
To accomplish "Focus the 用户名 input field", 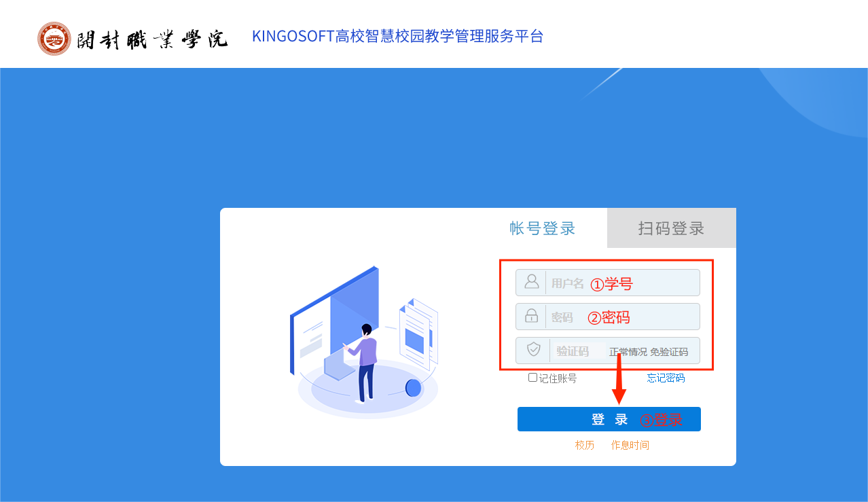I will tap(608, 283).
